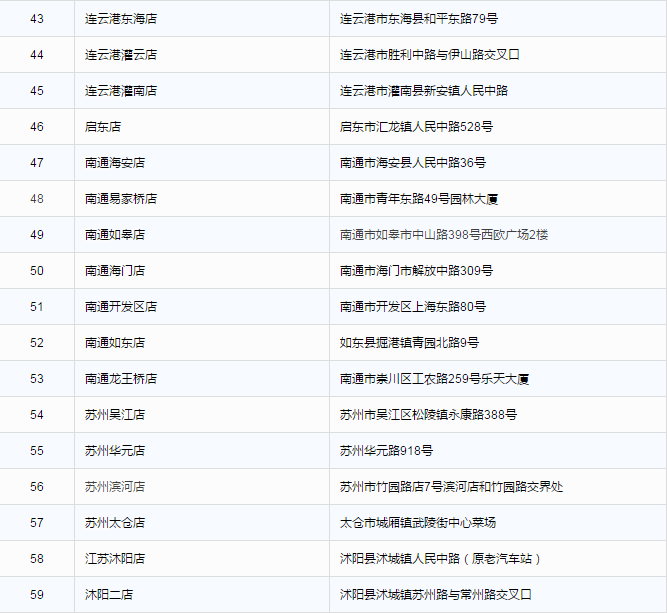667x613 pixels.
Task: Select row number 43 cell
Action: tap(37, 19)
